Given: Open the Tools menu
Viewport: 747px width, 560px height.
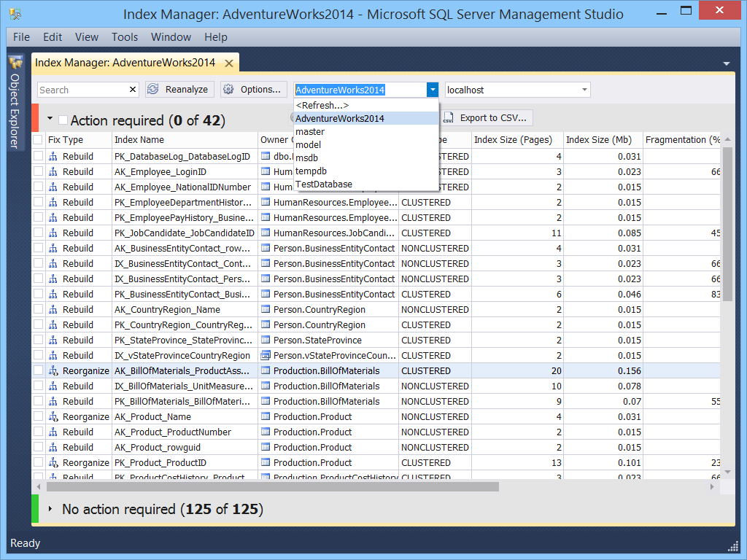Looking at the screenshot, I should (x=125, y=37).
